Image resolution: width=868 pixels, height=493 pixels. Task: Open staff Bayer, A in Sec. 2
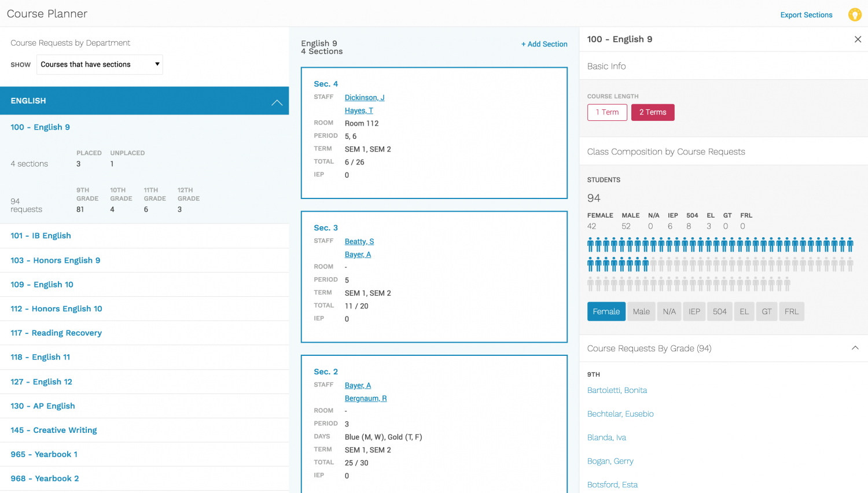pyautogui.click(x=358, y=385)
